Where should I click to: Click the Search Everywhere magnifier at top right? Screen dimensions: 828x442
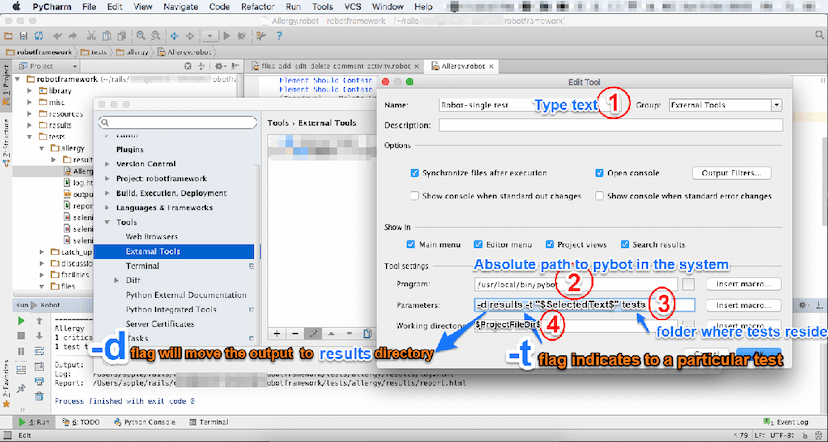coord(820,35)
